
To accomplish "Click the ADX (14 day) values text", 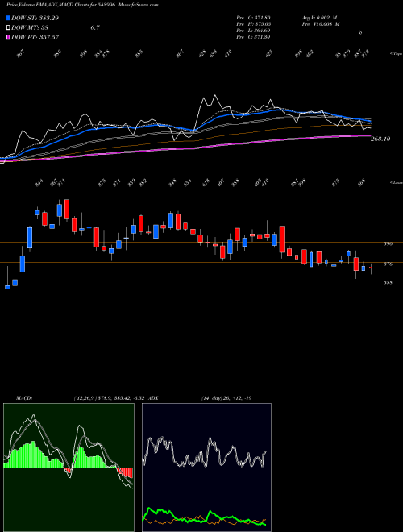I will click(226, 398).
